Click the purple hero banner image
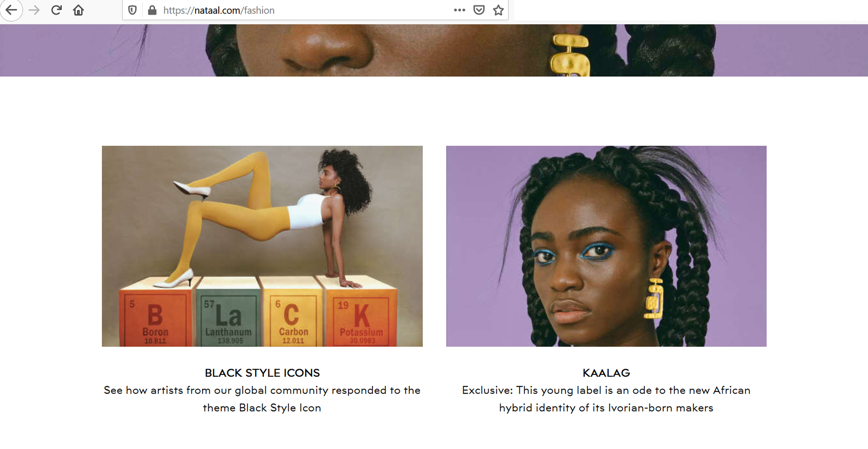868x449 pixels. tap(434, 50)
